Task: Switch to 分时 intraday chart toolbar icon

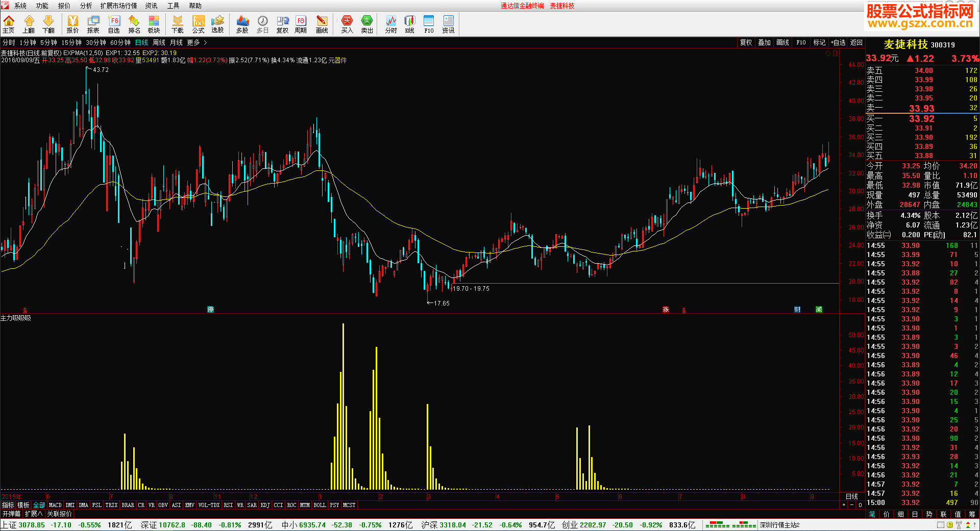Action: point(391,24)
